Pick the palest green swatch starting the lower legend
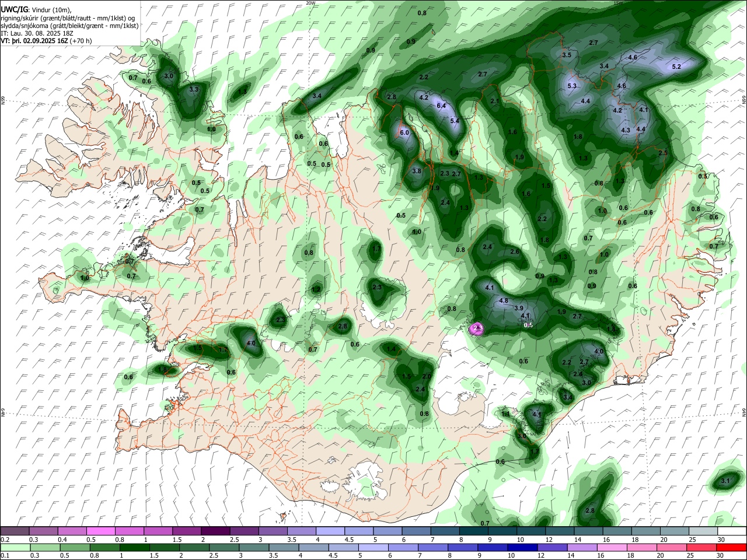The width and height of the screenshot is (747, 560). click(15, 547)
